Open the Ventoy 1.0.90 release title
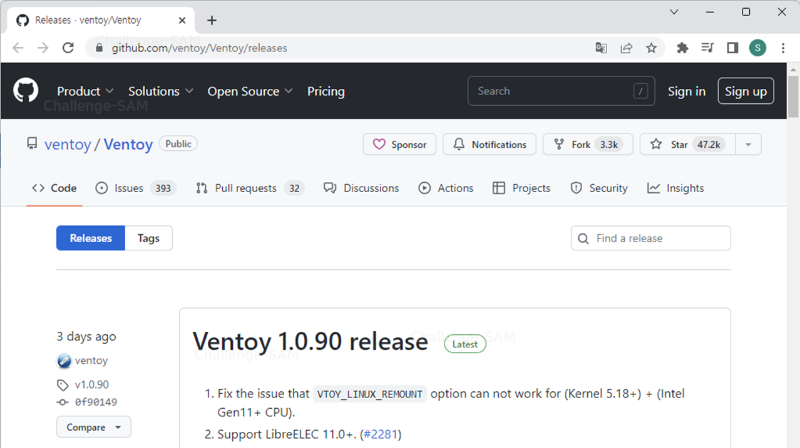Viewport: 800px width, 448px height. (310, 341)
